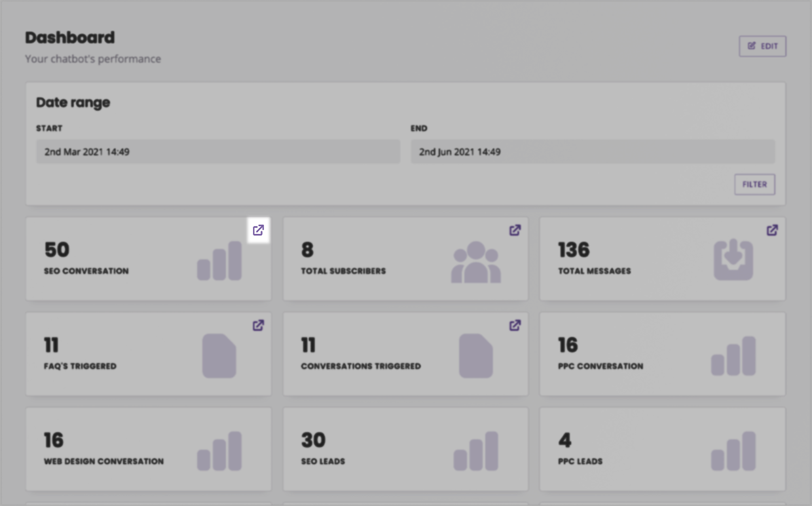Click the FAQ'S TRIGGERED label
This screenshot has width=812, height=506.
(80, 366)
